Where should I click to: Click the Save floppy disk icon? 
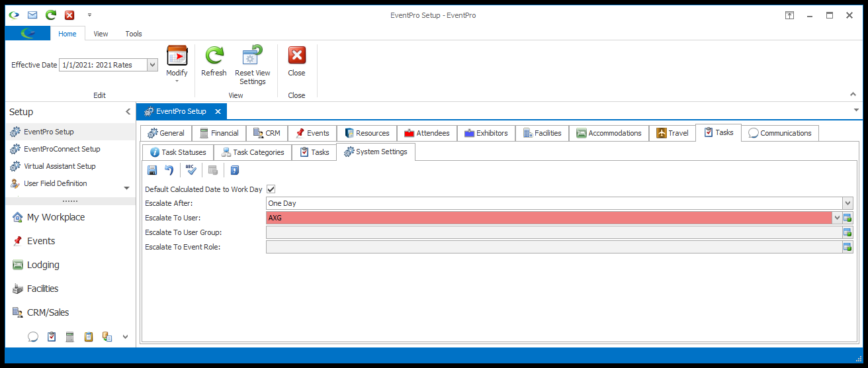click(x=152, y=171)
